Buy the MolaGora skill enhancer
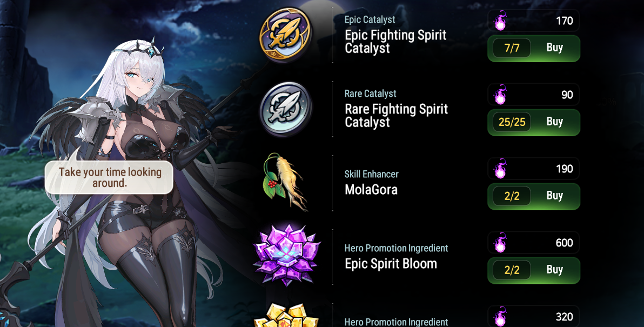Image resolution: width=644 pixels, height=327 pixels. 554,196
